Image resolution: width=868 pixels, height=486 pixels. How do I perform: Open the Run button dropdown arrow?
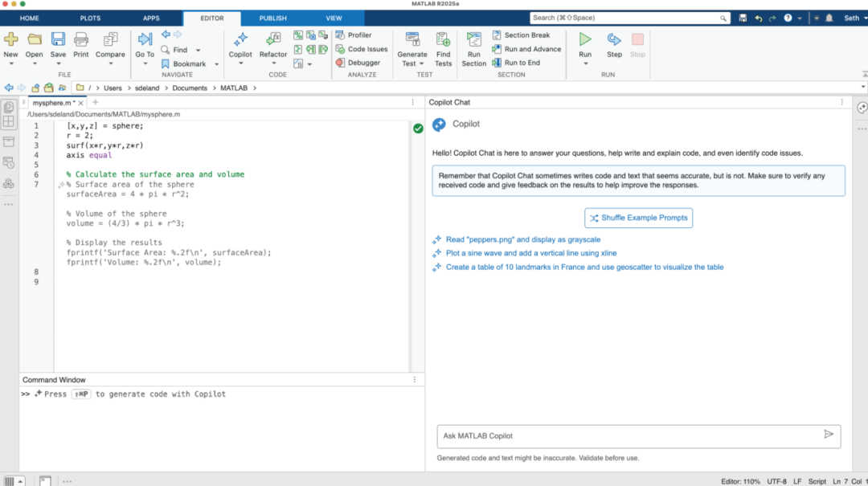coord(585,63)
